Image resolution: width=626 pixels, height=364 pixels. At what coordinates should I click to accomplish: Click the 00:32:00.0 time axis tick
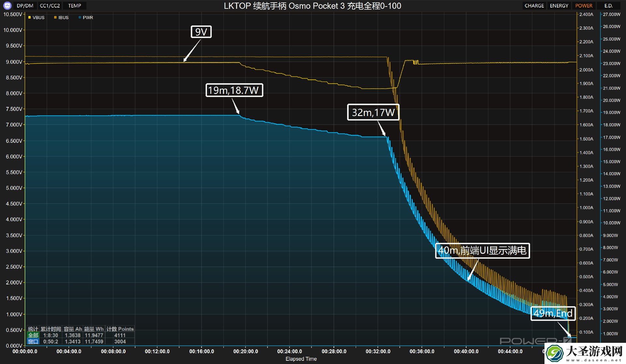point(378,351)
